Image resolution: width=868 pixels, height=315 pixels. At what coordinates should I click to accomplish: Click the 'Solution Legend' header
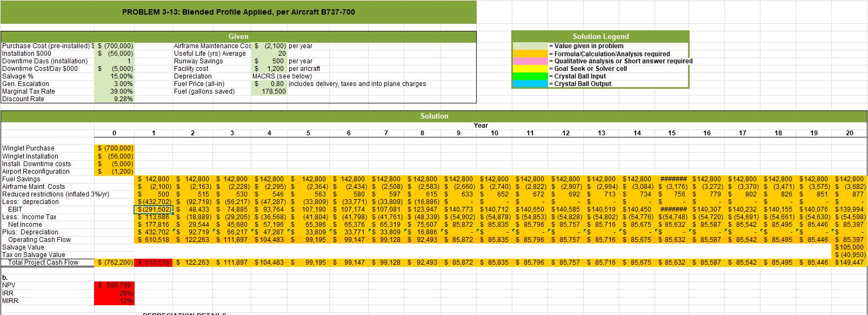pyautogui.click(x=600, y=36)
